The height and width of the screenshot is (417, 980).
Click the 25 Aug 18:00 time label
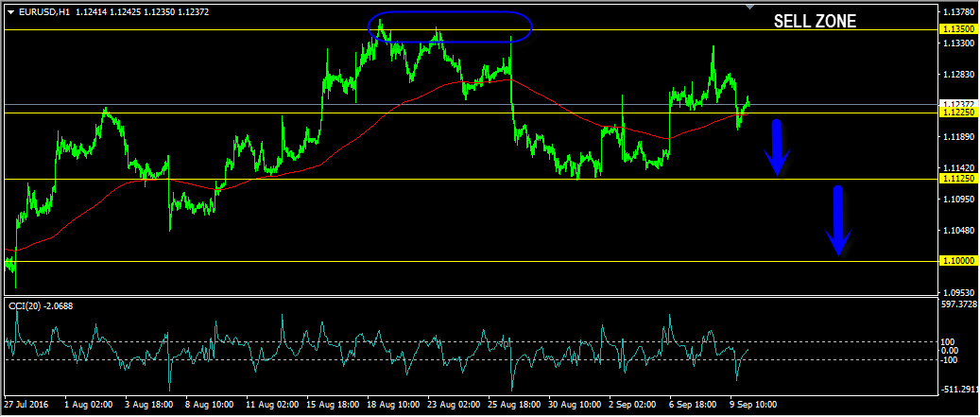[512, 404]
